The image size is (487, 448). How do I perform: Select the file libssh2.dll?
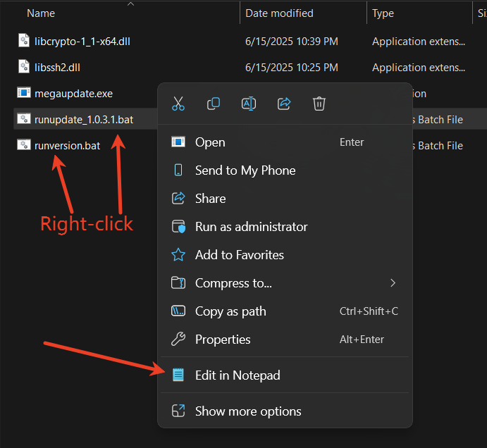(58, 68)
